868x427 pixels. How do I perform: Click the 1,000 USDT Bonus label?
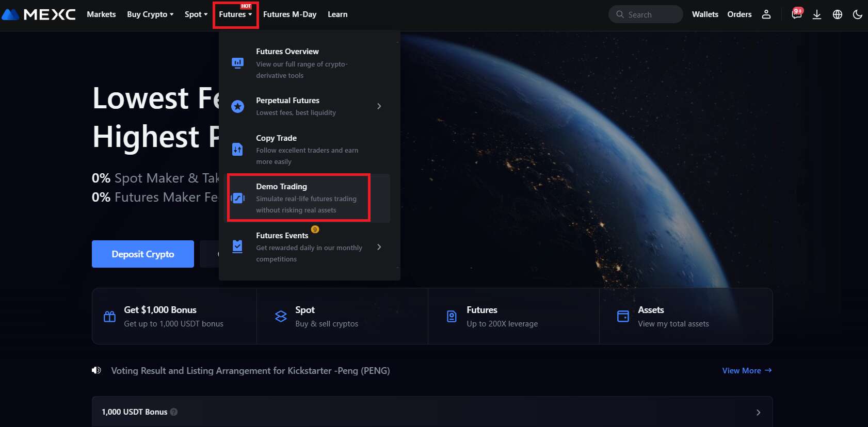click(134, 412)
